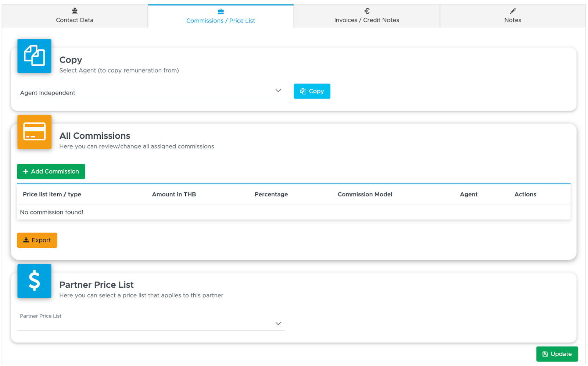Screen dimensions: 588x366
Task: Click the orange All Commissions card icon
Action: [x=34, y=132]
